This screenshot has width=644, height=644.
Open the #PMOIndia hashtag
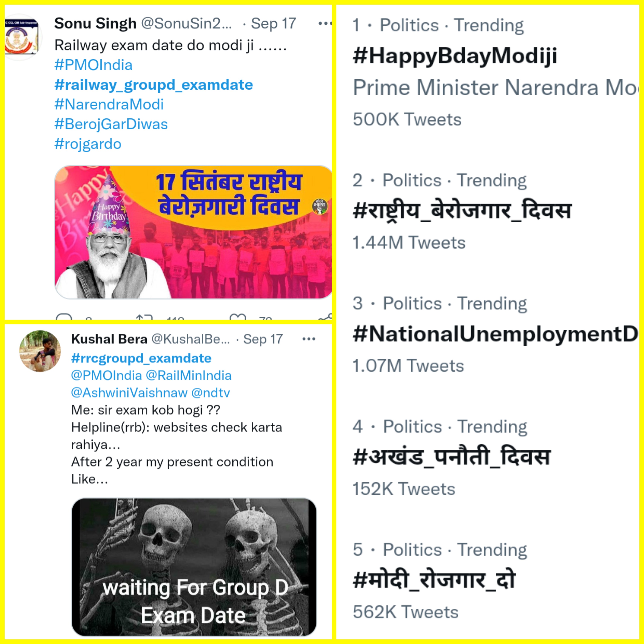[x=93, y=65]
